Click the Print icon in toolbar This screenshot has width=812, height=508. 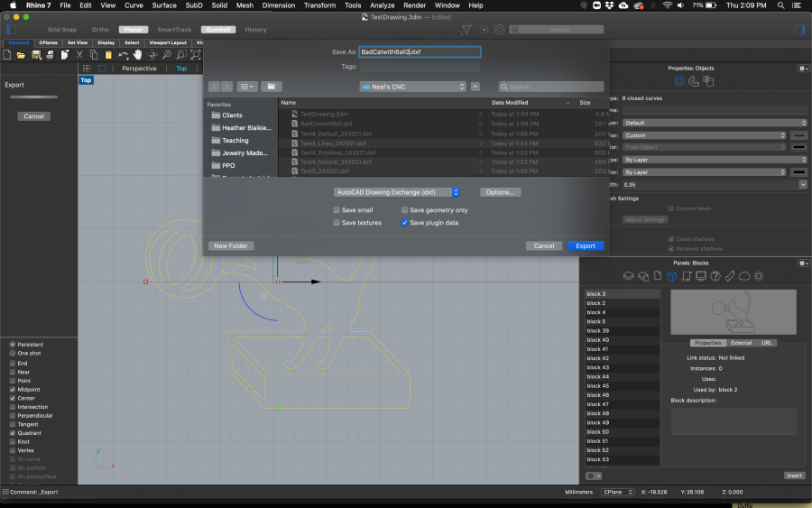pyautogui.click(x=51, y=54)
